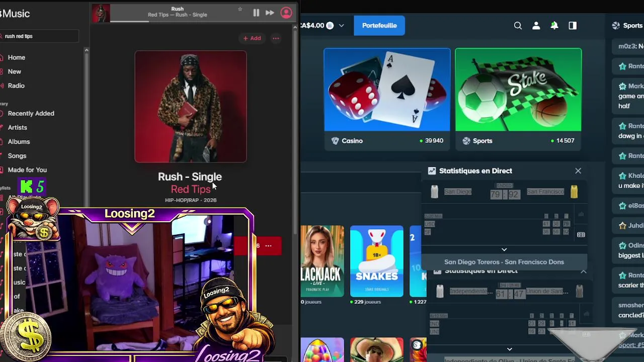Open New in Music sidebar
The image size is (644, 362).
[x=14, y=71]
